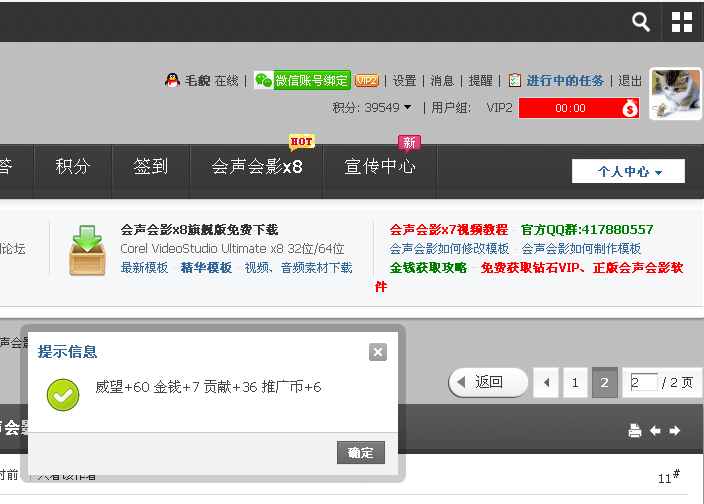Close the 提示信息 dialog with X
The image size is (704, 504).
[378, 352]
